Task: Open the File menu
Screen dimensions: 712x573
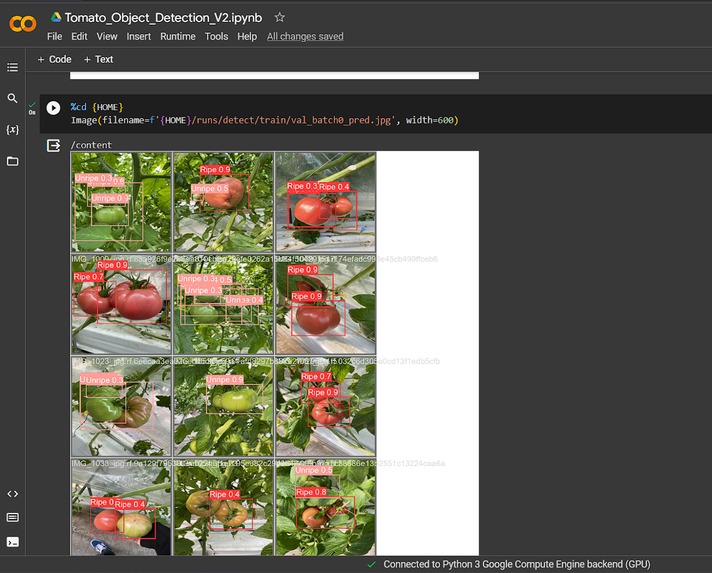Action: [x=54, y=36]
